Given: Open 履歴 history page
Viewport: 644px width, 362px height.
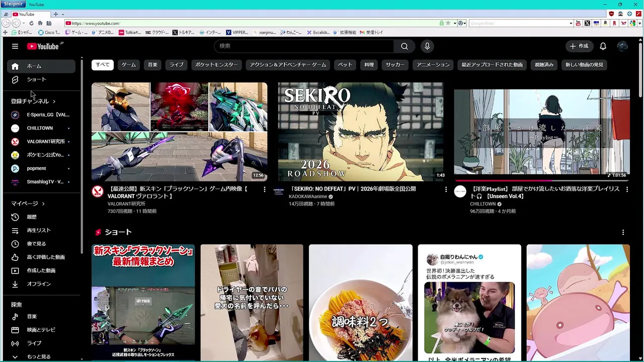Looking at the screenshot, I should click(x=41, y=217).
